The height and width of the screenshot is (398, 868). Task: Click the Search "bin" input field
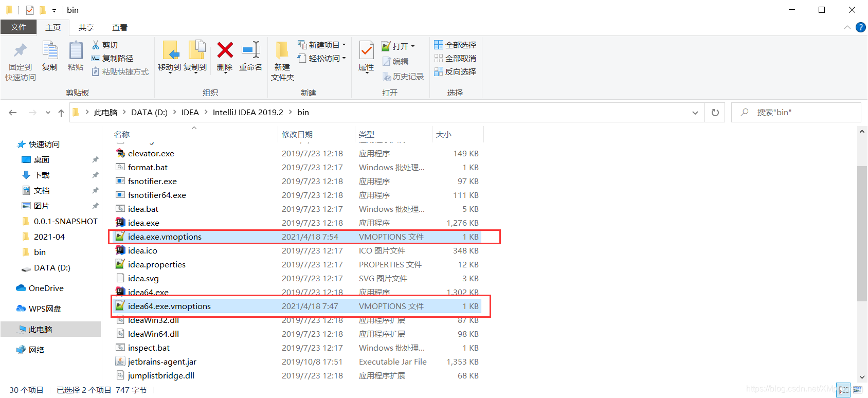(797, 113)
